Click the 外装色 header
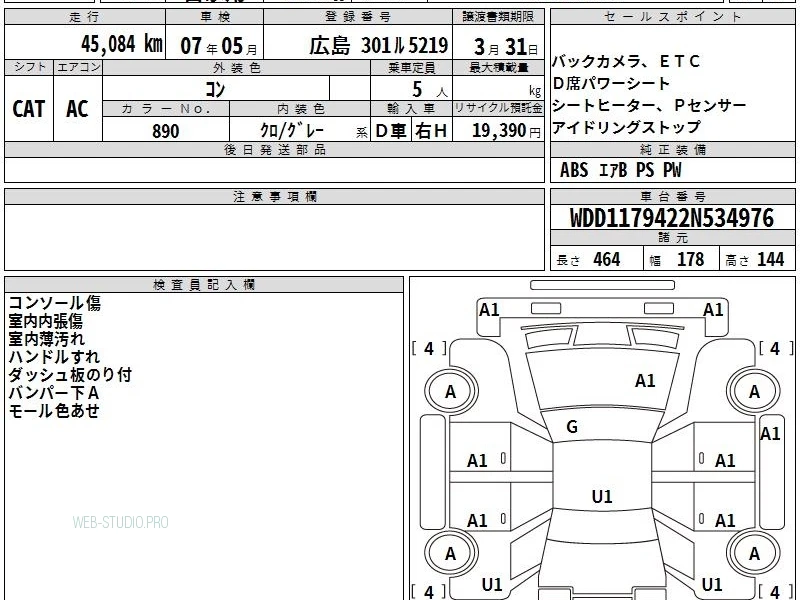This screenshot has width=800, height=600. 237,67
